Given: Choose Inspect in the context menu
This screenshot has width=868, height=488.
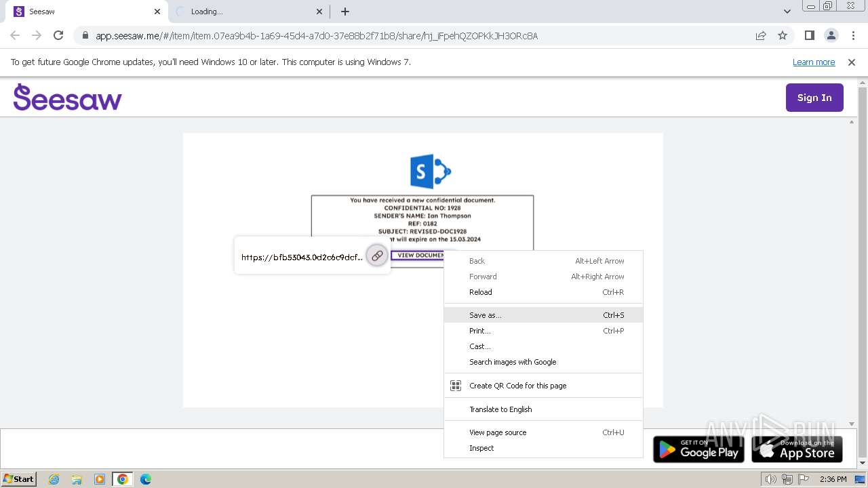Looking at the screenshot, I should pyautogui.click(x=543, y=448).
